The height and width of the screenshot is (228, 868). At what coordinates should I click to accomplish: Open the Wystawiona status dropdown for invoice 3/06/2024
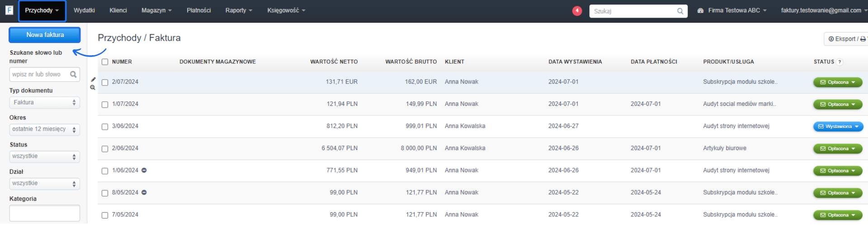[838, 127]
